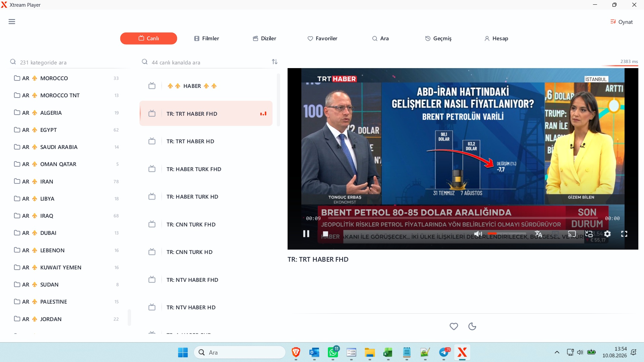Select the AR SUDAN category
The image size is (644, 362).
pos(67,285)
